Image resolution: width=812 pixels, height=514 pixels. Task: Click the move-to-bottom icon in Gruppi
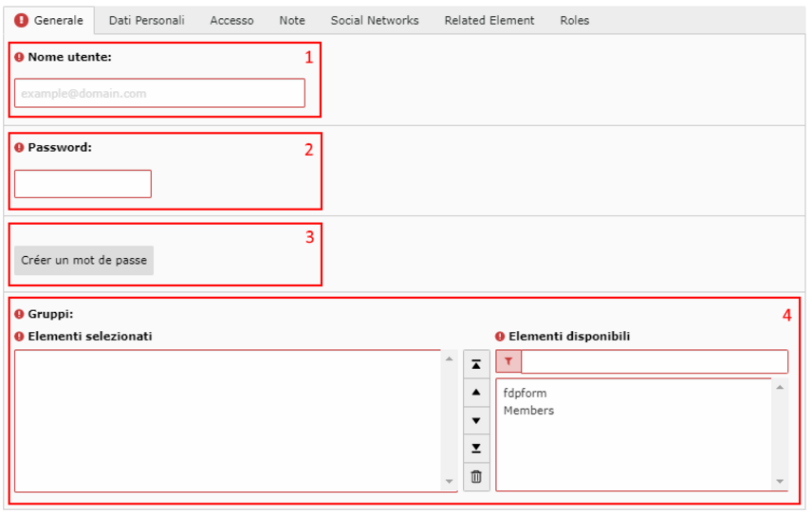coord(476,449)
